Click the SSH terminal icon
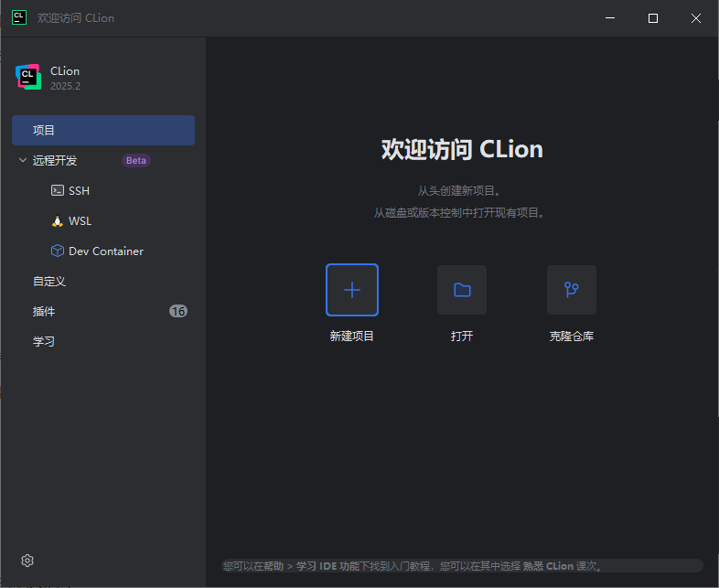The image size is (719, 588). (x=58, y=190)
